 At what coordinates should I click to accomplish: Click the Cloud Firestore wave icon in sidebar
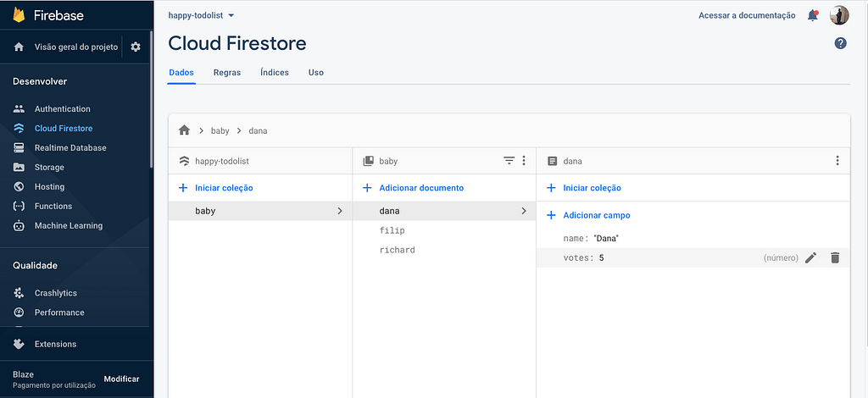19,128
